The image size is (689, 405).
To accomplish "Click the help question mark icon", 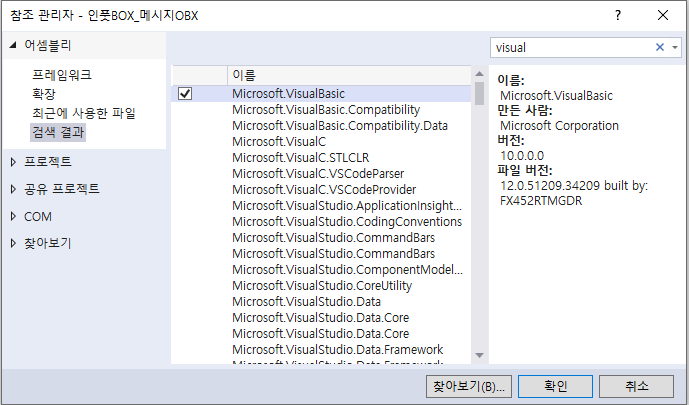I will click(x=618, y=15).
